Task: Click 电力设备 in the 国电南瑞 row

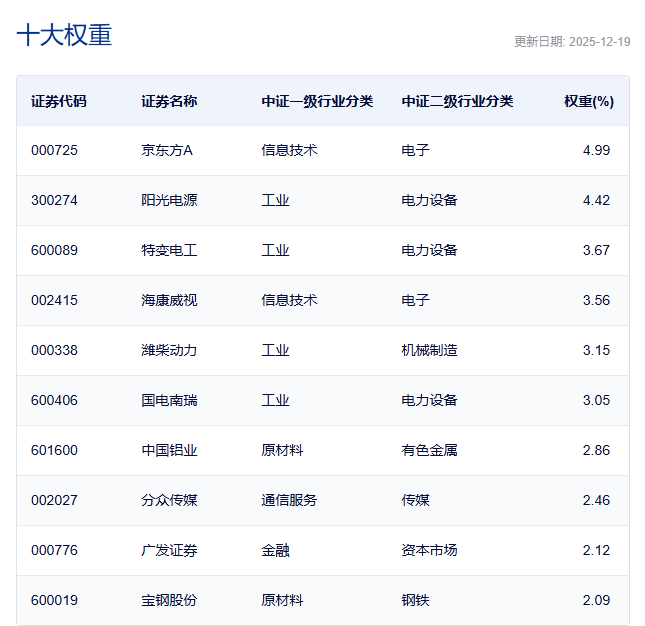Action: coord(429,400)
